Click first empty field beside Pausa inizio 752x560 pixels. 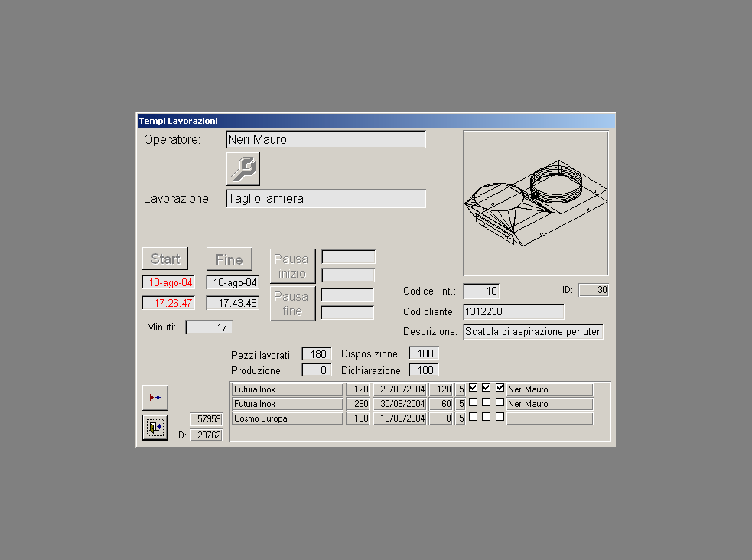(349, 257)
